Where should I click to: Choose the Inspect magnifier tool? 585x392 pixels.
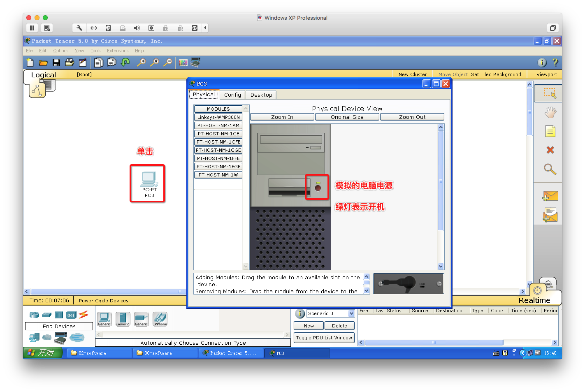pos(550,169)
